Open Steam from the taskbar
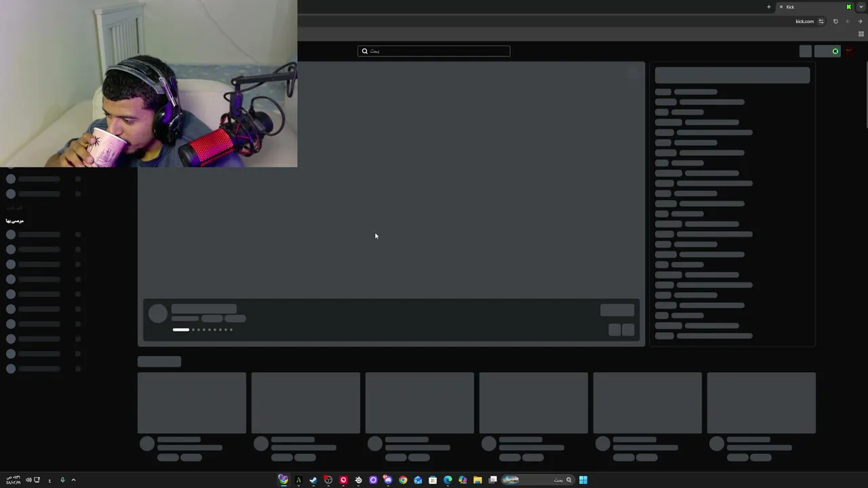Screen dimensions: 868x488 313,480
